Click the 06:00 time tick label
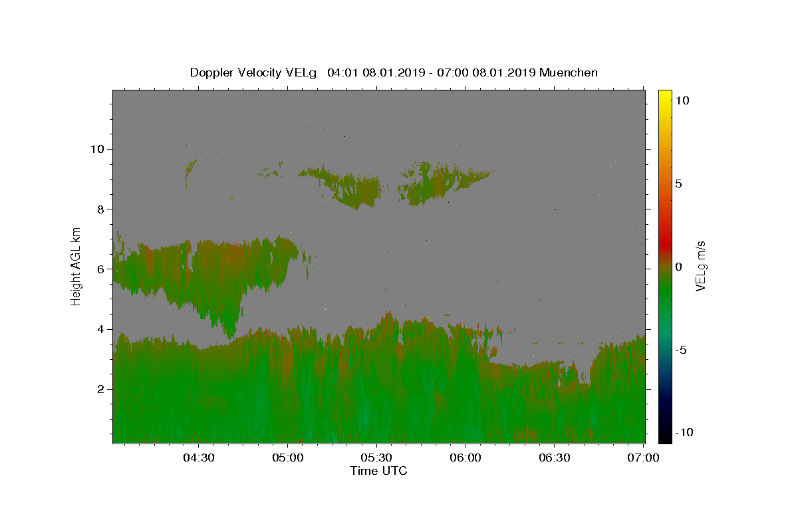Viewport: 798px width, 532px height. [465, 458]
